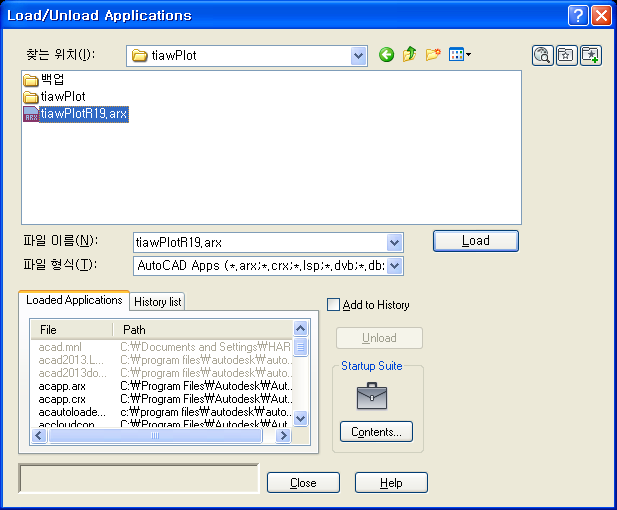Go up one folder level
The width and height of the screenshot is (617, 510).
tap(409, 54)
